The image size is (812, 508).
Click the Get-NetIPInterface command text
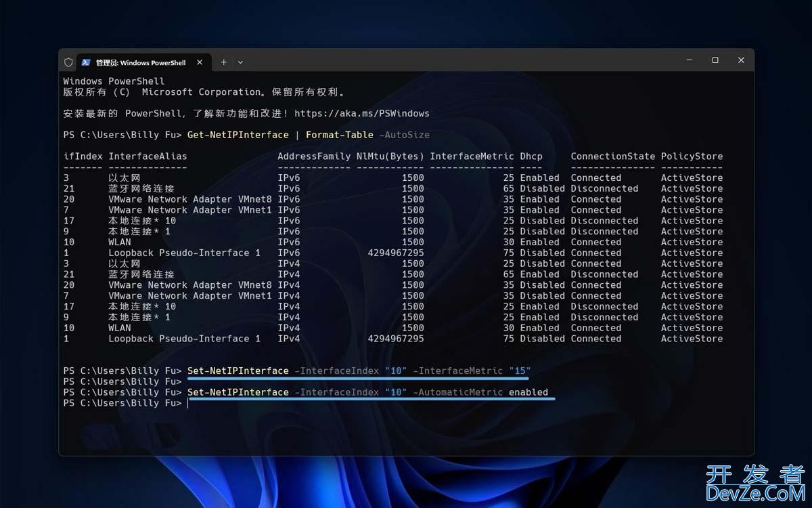(x=238, y=135)
